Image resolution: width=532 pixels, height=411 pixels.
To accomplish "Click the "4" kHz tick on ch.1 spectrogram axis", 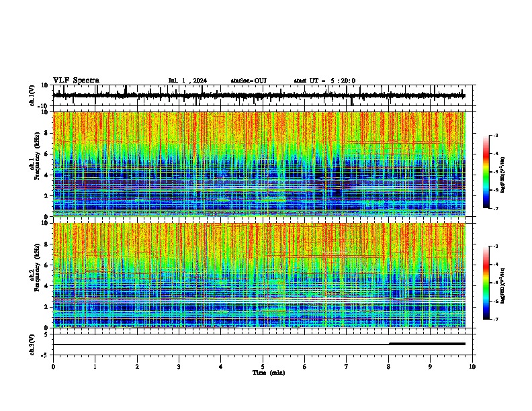I will (x=46, y=175).
